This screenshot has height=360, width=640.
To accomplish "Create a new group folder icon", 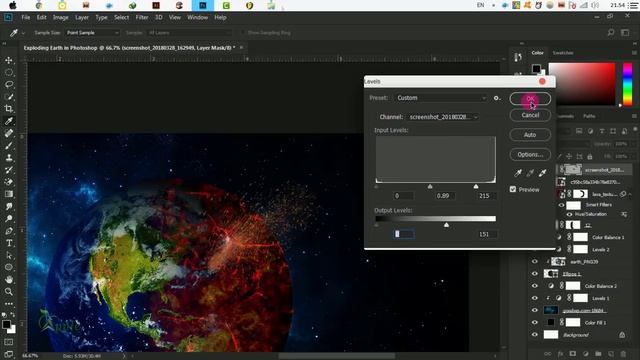I will click(x=598, y=353).
